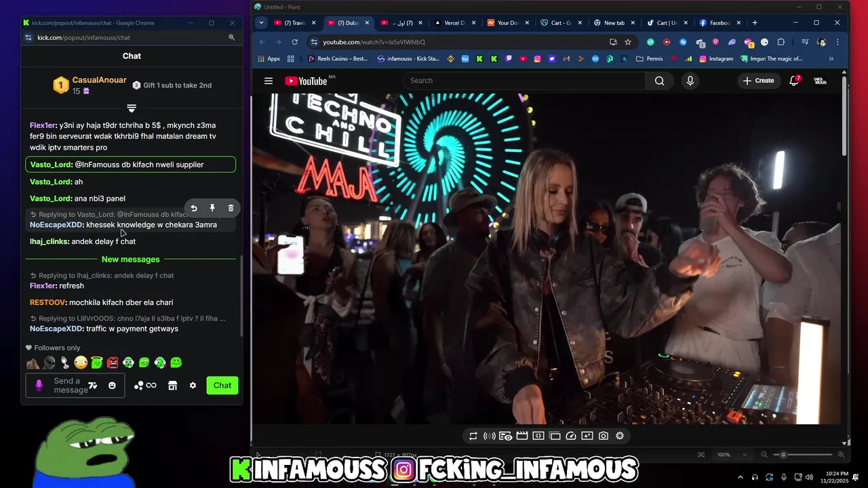868x488 pixels.
Task: Zoom out in Paint with minus magnifier
Action: point(764,455)
